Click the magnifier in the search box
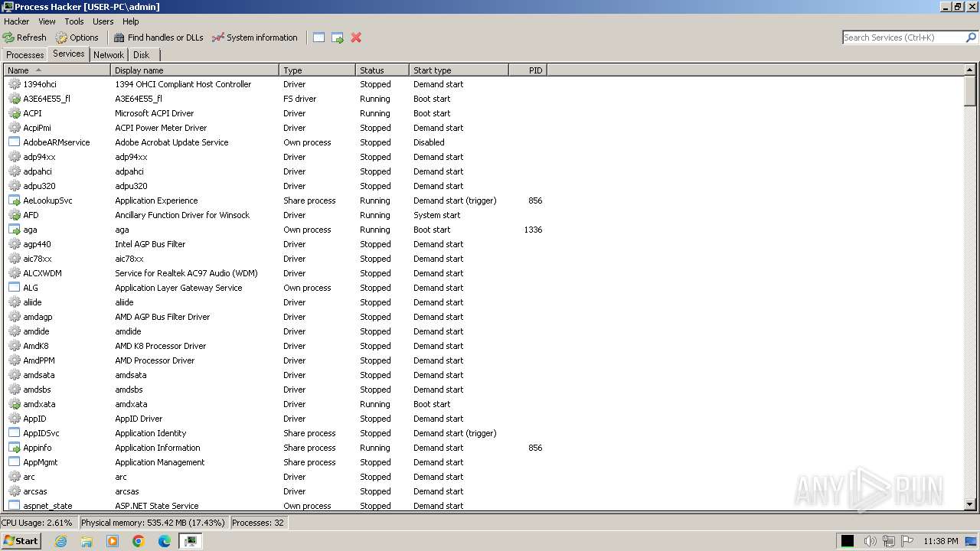The height and width of the screenshot is (551, 980). pyautogui.click(x=972, y=37)
